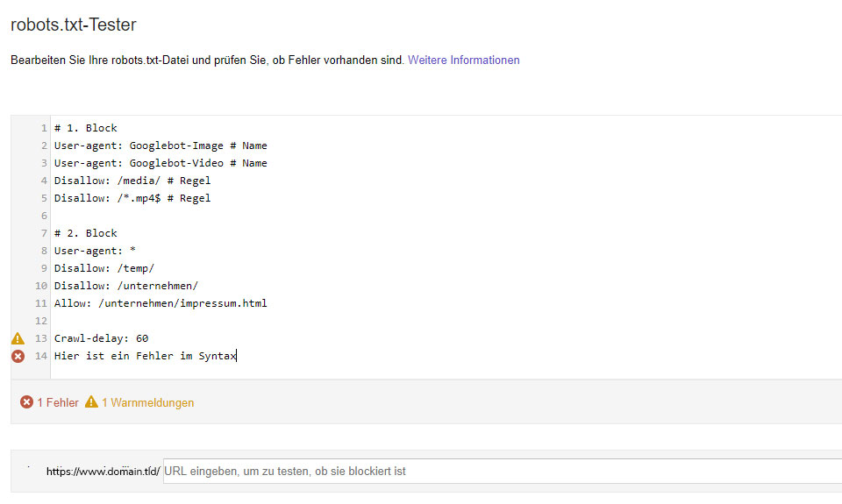842x504 pixels.
Task: Click line 'Disallow: /*.mp4$ # Regel'
Action: click(x=132, y=198)
